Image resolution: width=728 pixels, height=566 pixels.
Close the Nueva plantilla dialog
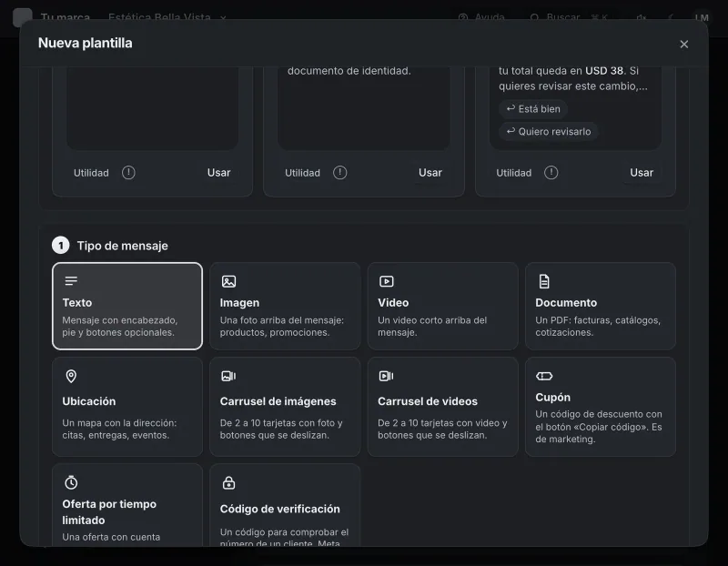pos(683,44)
